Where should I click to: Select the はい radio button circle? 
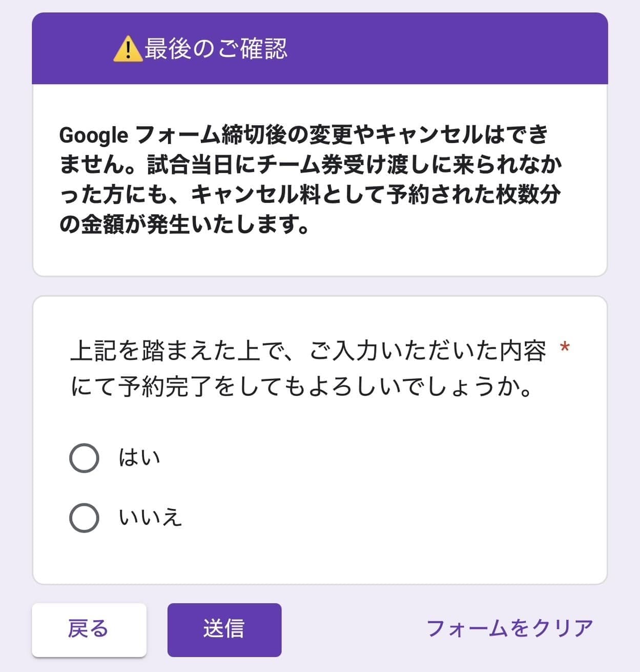tap(84, 458)
